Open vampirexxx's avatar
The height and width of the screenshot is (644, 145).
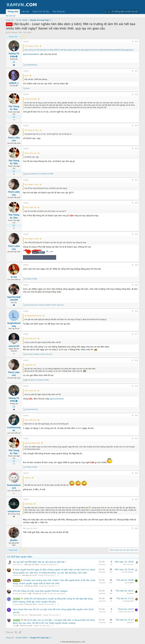point(14,503)
